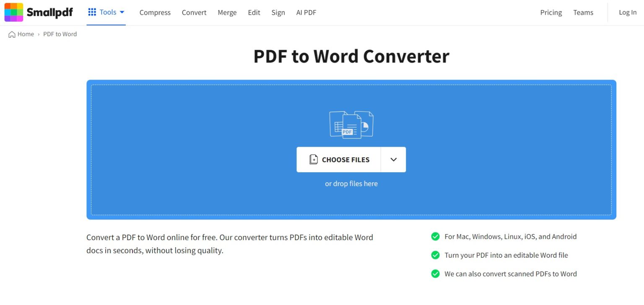This screenshot has width=644, height=305.
Task: Click the Smallpdf logo icon
Action: (x=13, y=12)
